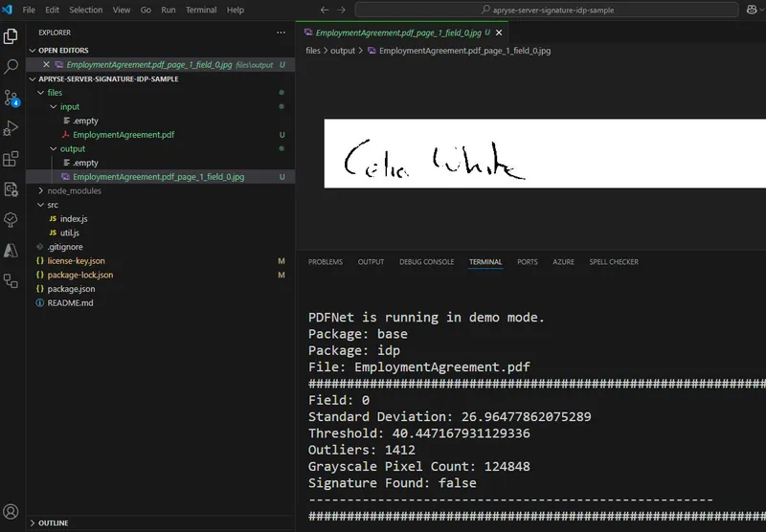The width and height of the screenshot is (766, 532).
Task: Switch to the Spell Checker panel tab
Action: coord(614,261)
